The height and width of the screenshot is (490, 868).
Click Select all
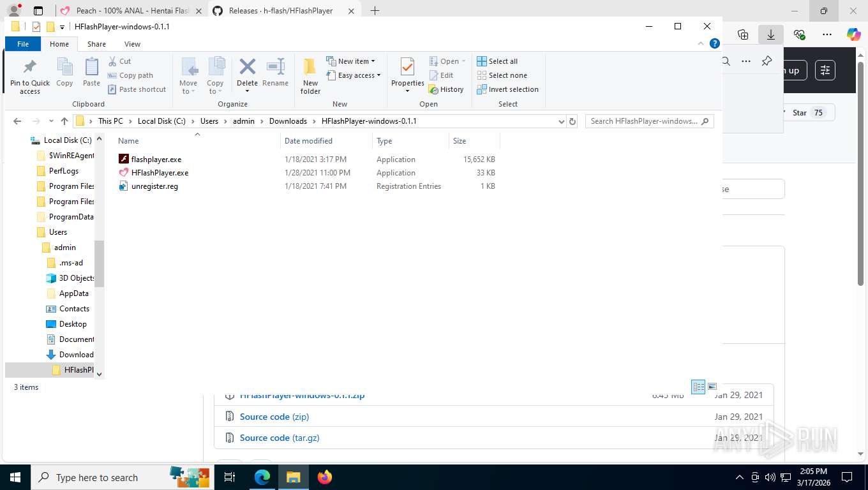click(497, 61)
